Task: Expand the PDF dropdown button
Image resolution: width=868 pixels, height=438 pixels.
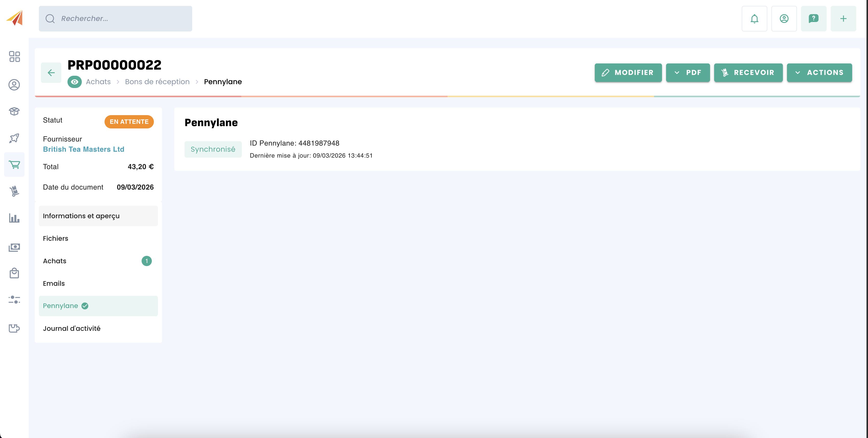Action: 688,72
